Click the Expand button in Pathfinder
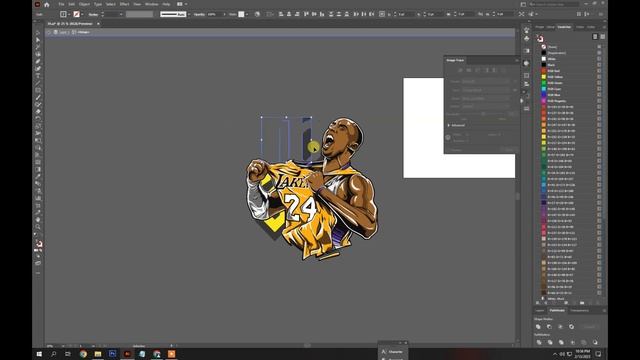The height and width of the screenshot is (360, 640). (589, 327)
